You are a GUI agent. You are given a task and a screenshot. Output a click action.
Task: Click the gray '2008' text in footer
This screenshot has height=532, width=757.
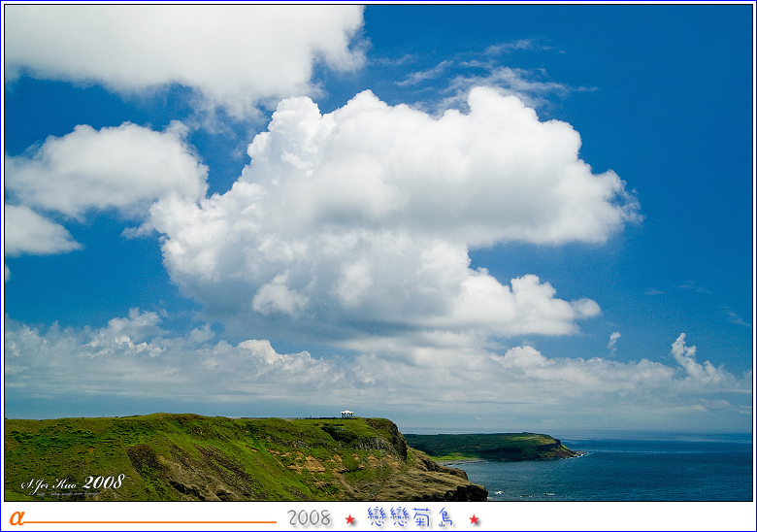click(x=309, y=518)
